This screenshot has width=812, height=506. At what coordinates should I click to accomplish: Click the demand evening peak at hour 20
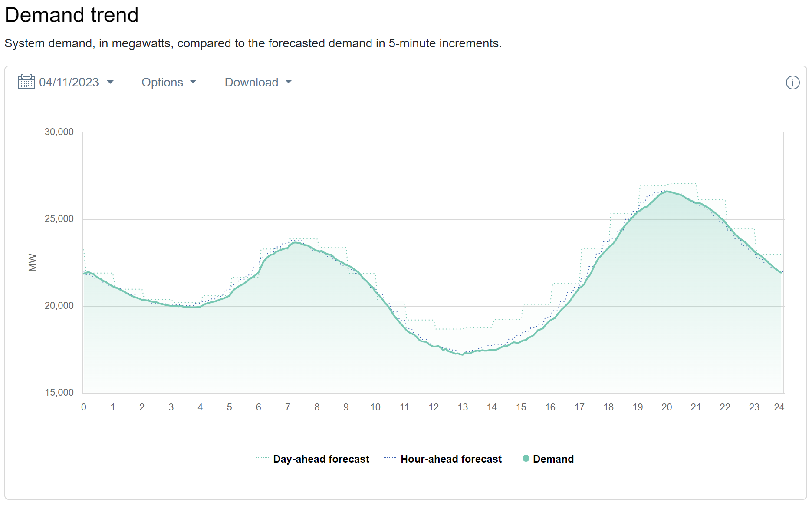(667, 192)
